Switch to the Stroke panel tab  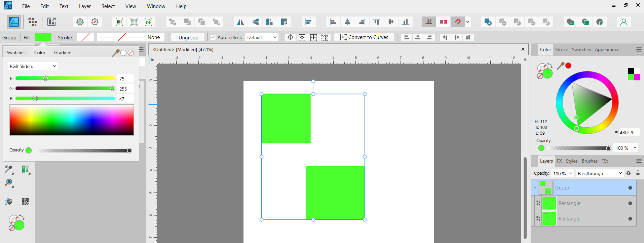click(562, 49)
